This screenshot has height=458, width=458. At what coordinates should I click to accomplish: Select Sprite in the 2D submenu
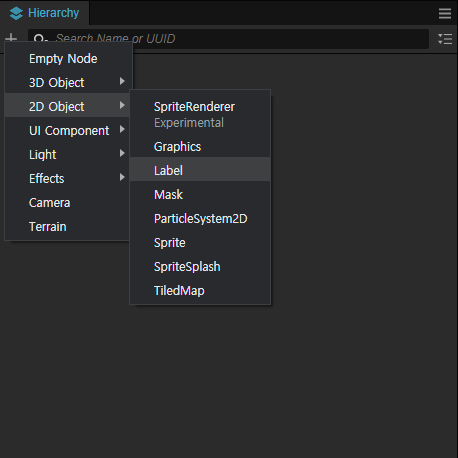click(200, 242)
